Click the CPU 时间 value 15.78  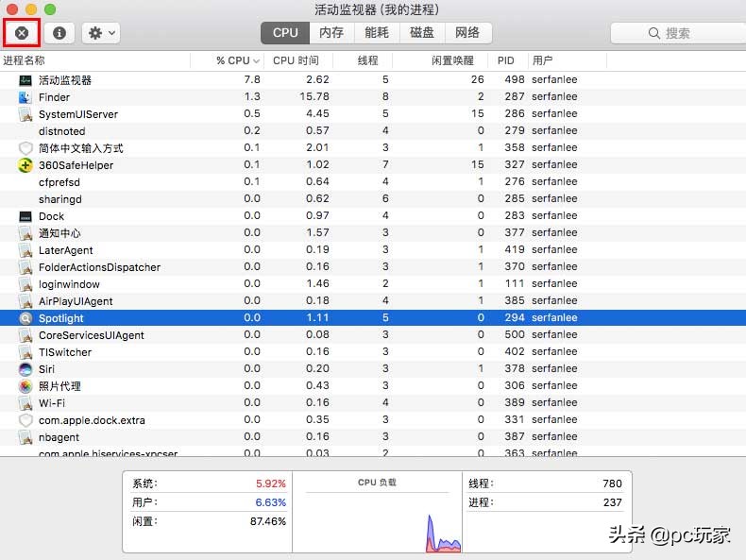[314, 96]
